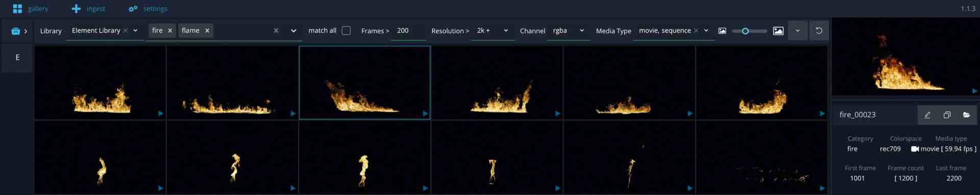Select the E category tab in sidebar
Viewport: 980px width, 195px height.
pos(17,58)
